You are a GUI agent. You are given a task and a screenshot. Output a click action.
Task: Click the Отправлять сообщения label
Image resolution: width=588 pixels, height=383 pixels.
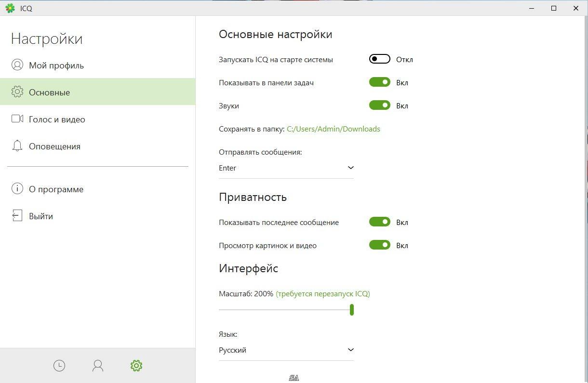[x=260, y=152]
